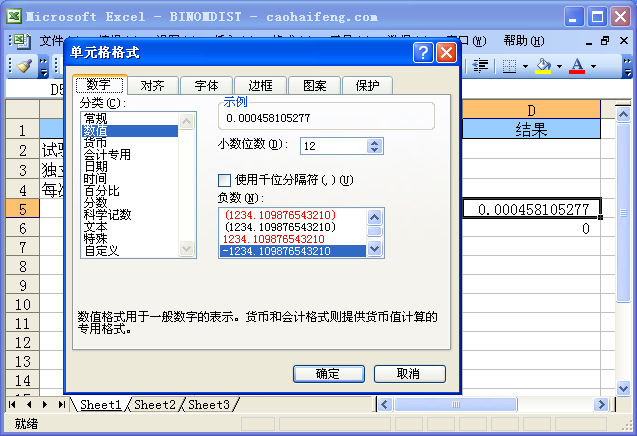Open the 帮助(H) menu
637x436 pixels.
coord(524,41)
